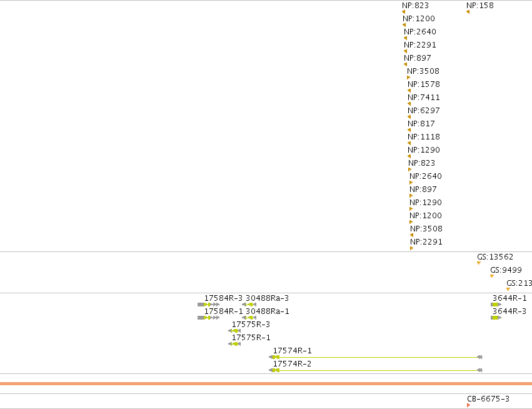This screenshot has height=409, width=532.
Task: Click the 3644R-1 gene model glyph
Action: pyautogui.click(x=496, y=305)
